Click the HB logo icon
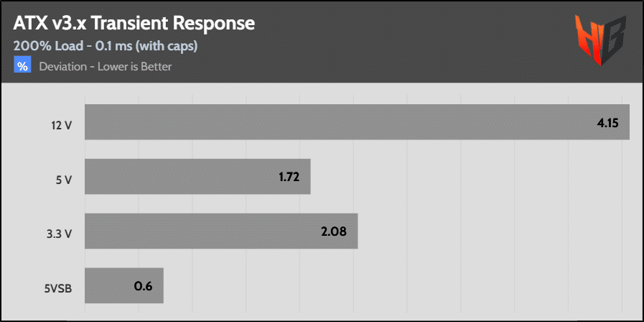The width and height of the screenshot is (644, 322). click(x=600, y=40)
